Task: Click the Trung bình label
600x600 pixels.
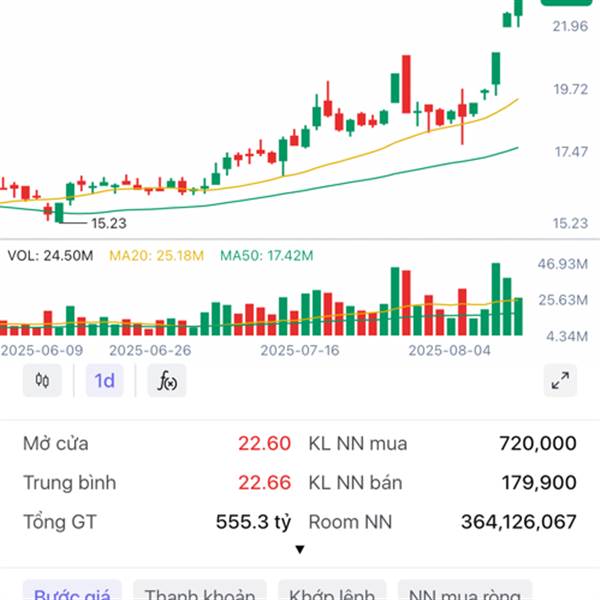Action: [70, 483]
